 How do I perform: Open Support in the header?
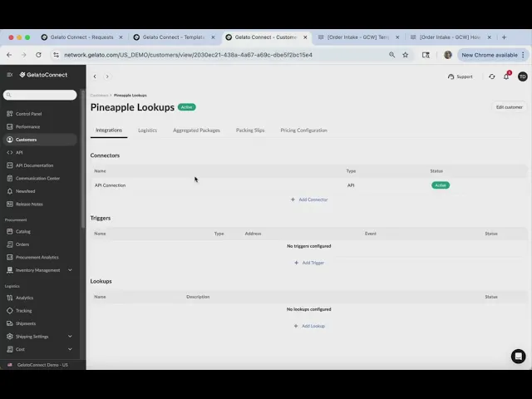tap(460, 76)
